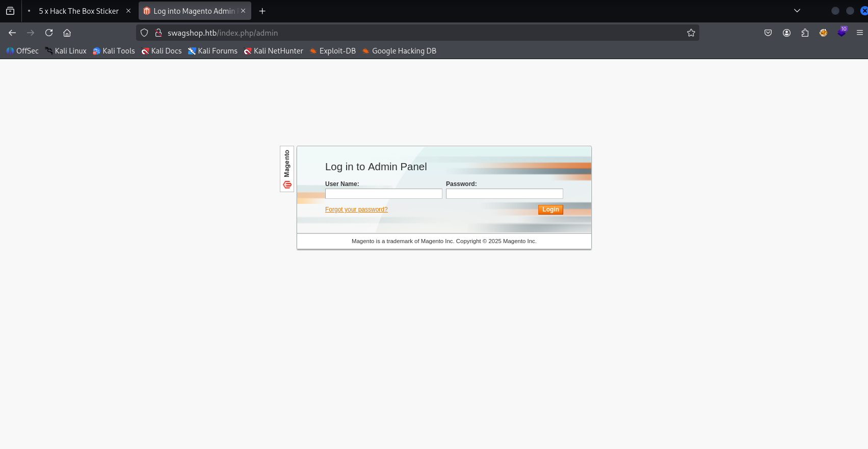868x449 pixels.
Task: Open the Kali Docs bookmark
Action: (162, 51)
